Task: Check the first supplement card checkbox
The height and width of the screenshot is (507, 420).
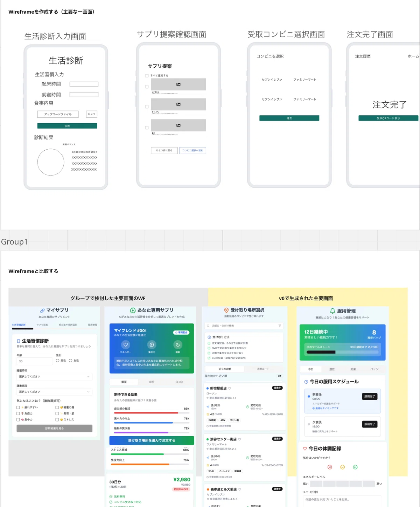Action: tap(147, 87)
